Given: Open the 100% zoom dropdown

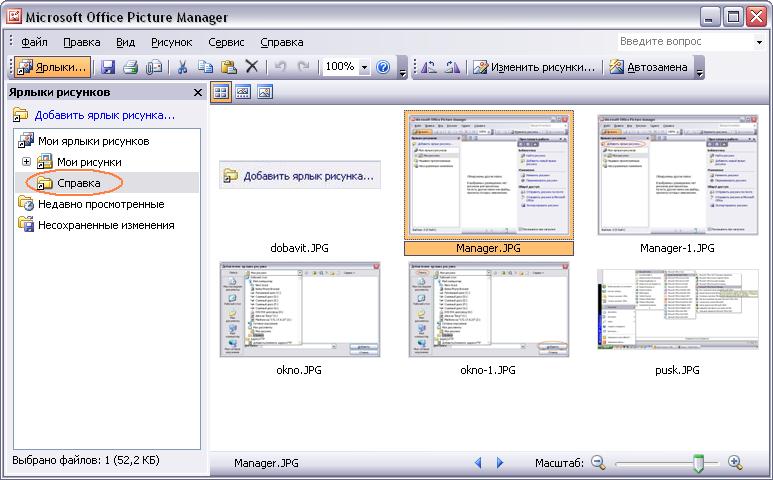Looking at the screenshot, I should [364, 67].
